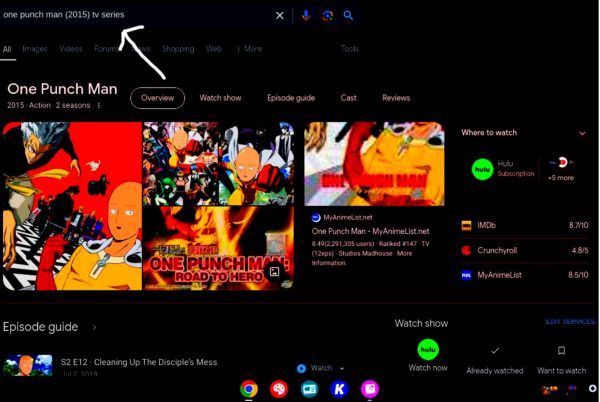Click the More information text
Image resolution: width=600 pixels, height=402 pixels.
click(362, 258)
